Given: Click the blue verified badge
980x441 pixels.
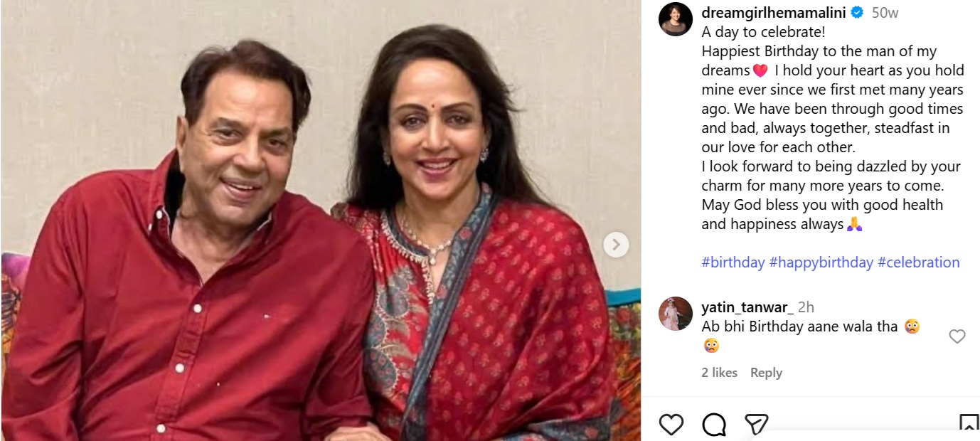Looking at the screenshot, I should coord(858,13).
